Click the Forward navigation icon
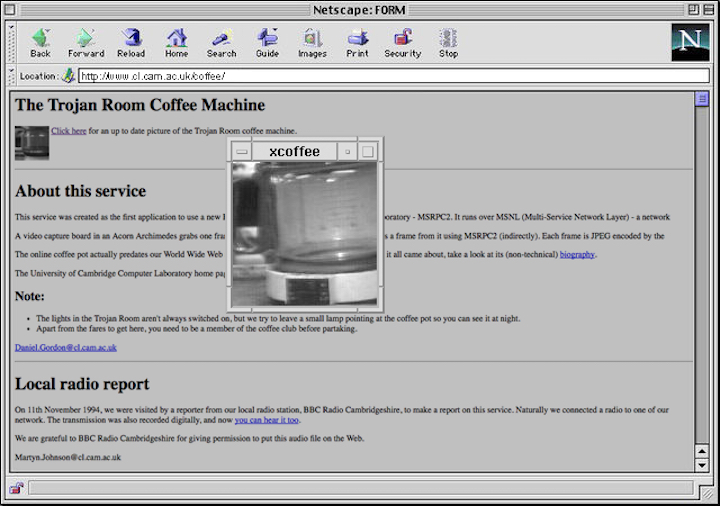This screenshot has width=720, height=506. click(x=86, y=41)
